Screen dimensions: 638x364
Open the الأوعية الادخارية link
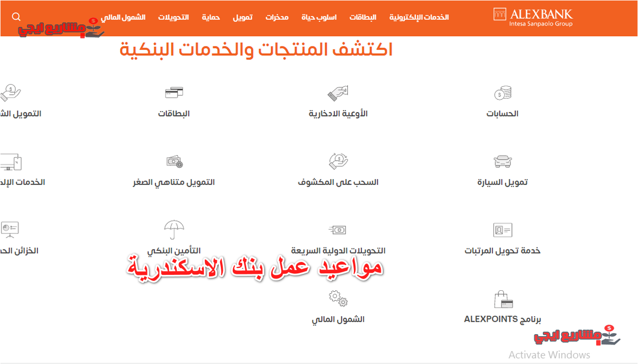(x=338, y=114)
